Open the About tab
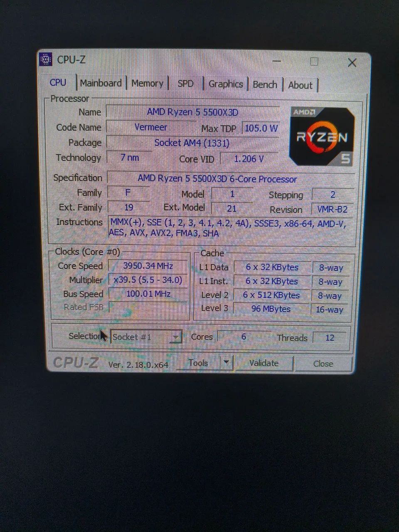 300,85
